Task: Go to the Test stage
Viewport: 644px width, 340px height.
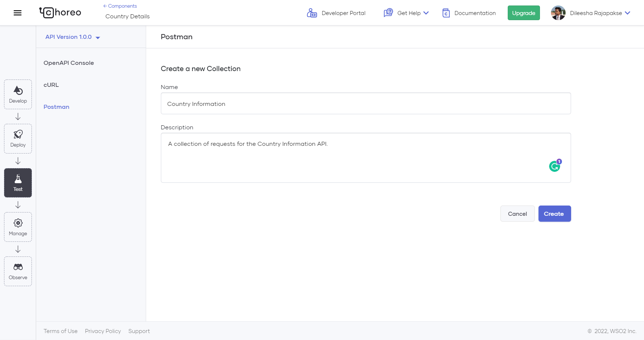Action: (x=18, y=183)
